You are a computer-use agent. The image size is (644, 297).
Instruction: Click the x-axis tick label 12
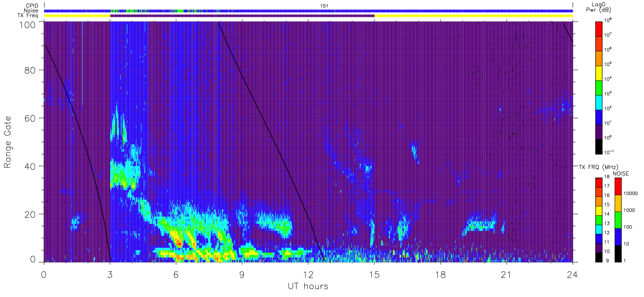[x=308, y=274]
